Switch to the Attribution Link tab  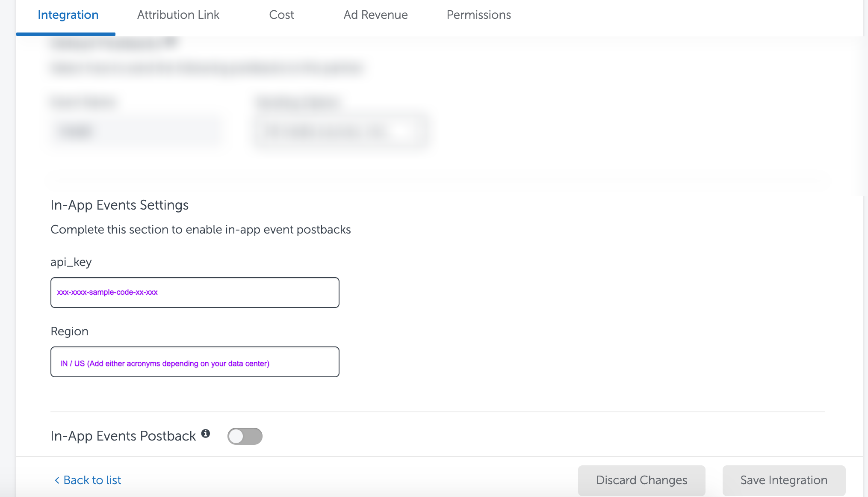point(178,15)
